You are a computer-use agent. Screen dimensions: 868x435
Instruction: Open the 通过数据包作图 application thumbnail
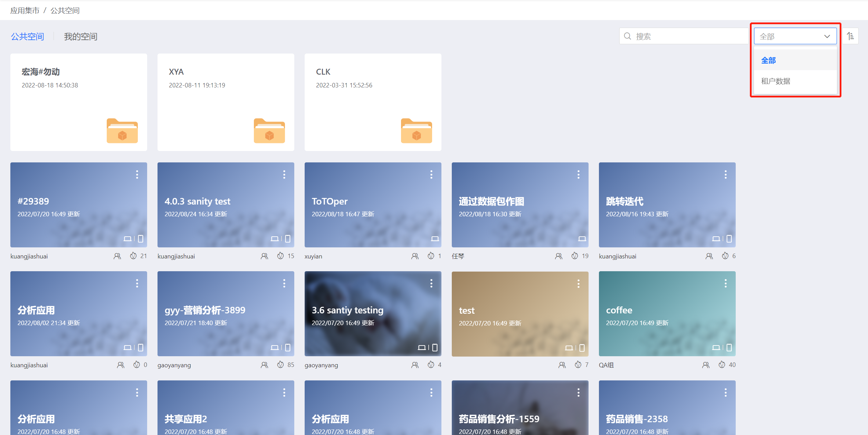pos(520,205)
